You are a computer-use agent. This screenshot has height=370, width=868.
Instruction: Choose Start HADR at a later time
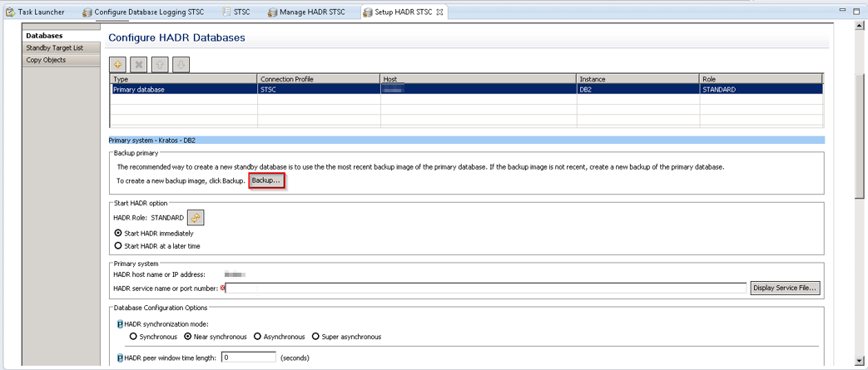coord(118,246)
